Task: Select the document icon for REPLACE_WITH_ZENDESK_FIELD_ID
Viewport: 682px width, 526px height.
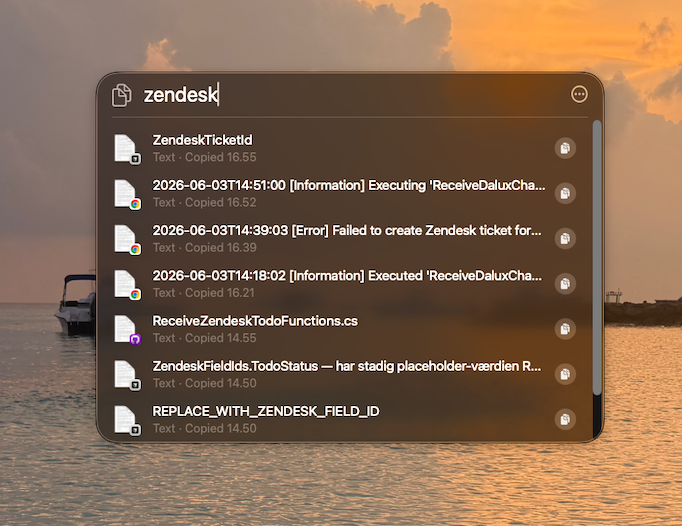Action: point(127,420)
